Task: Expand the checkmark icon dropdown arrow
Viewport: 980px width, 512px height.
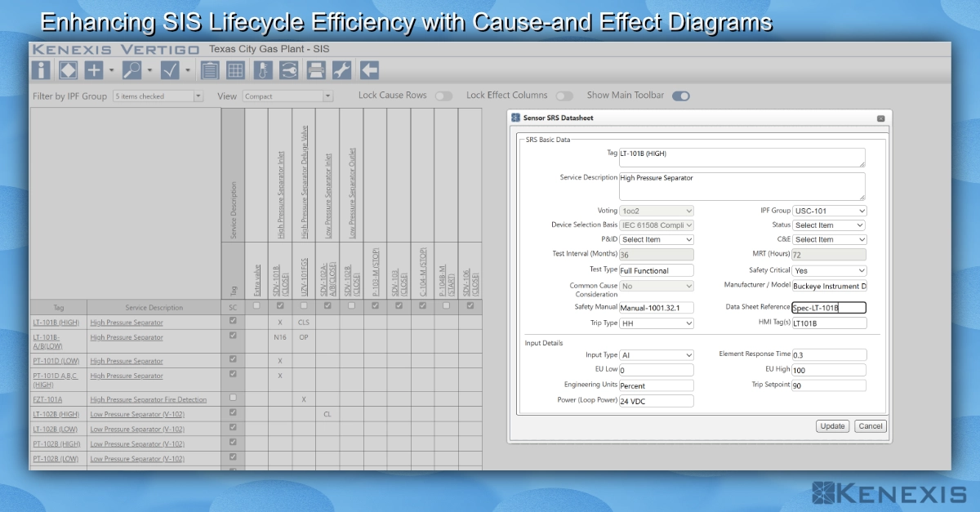Action: coord(188,70)
